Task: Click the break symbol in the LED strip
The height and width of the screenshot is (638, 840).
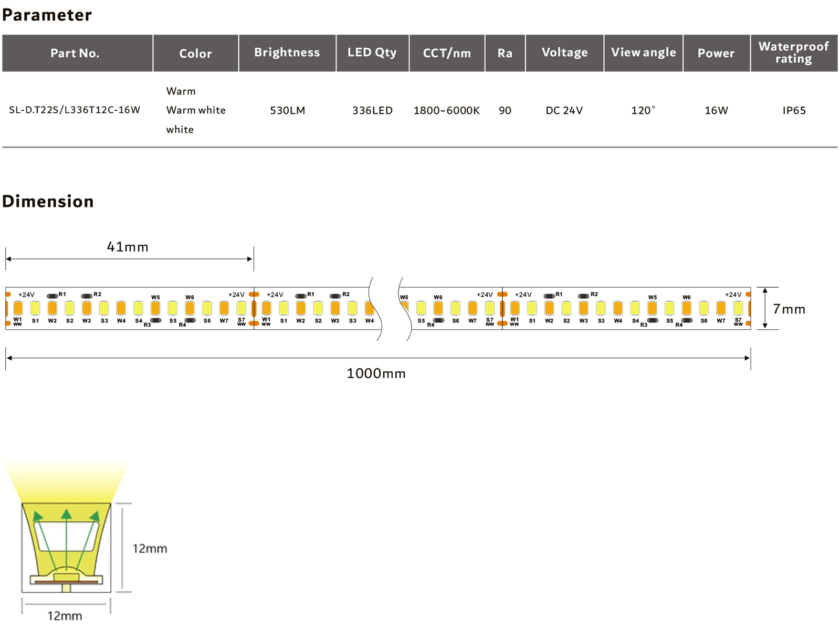Action: 390,309
